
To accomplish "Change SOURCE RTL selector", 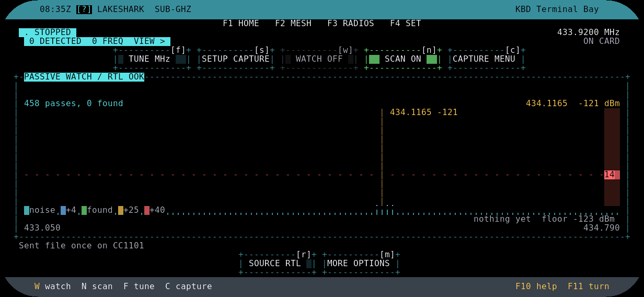I will click(x=278, y=264).
